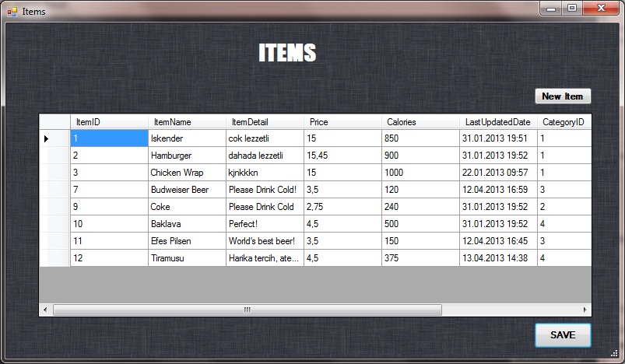The image size is (625, 364).
Task: Click the ItemDetail column header
Action: point(265,122)
